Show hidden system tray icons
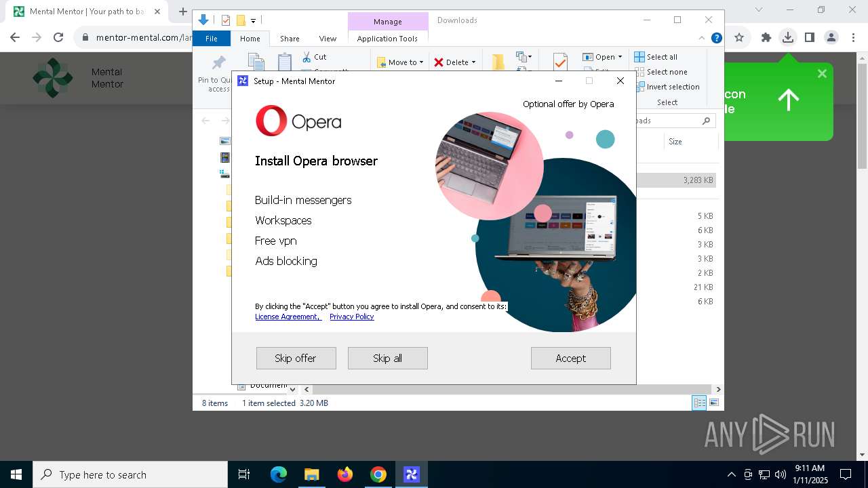Image resolution: width=868 pixels, height=488 pixels. [731, 474]
